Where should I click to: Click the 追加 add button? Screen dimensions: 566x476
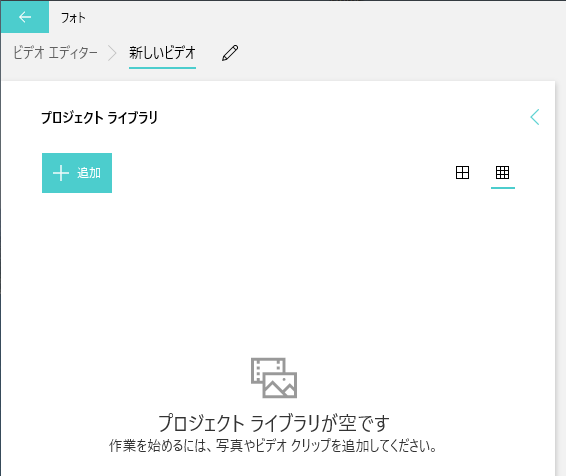point(77,173)
